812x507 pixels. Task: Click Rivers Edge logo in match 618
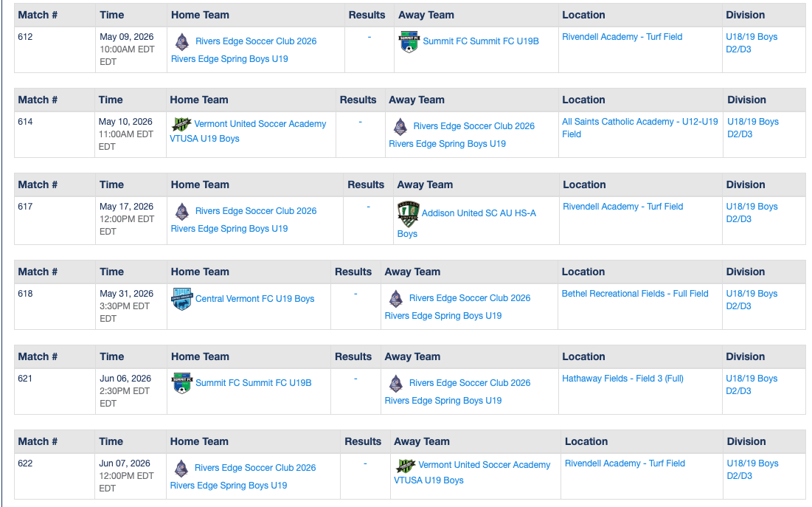click(x=396, y=298)
